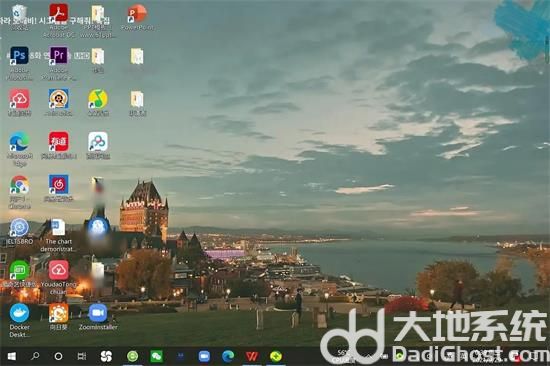The width and height of the screenshot is (550, 366).
Task: Open Task View on taskbar
Action: 82,357
